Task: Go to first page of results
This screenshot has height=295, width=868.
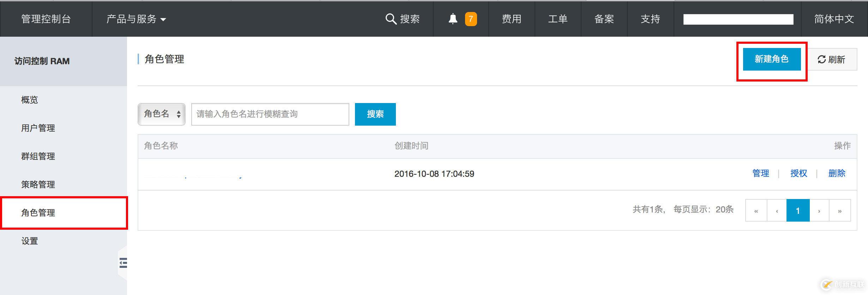Action: coord(756,211)
